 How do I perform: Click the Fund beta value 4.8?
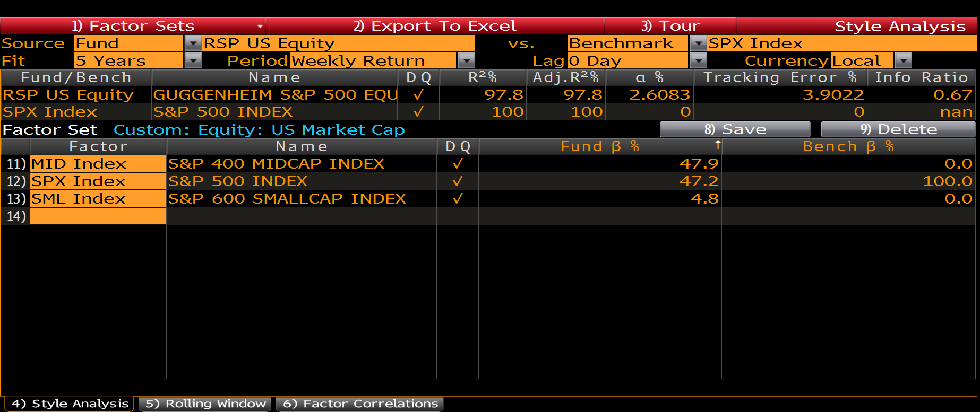click(705, 199)
